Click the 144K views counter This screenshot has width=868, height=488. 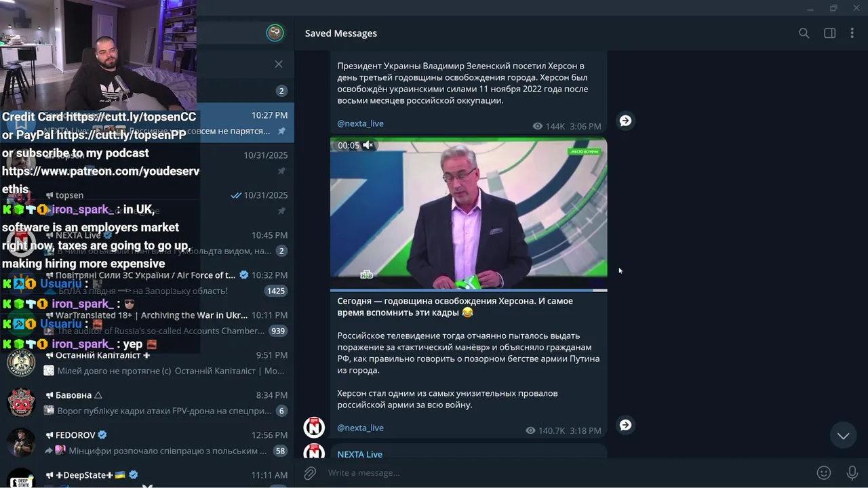[549, 126]
